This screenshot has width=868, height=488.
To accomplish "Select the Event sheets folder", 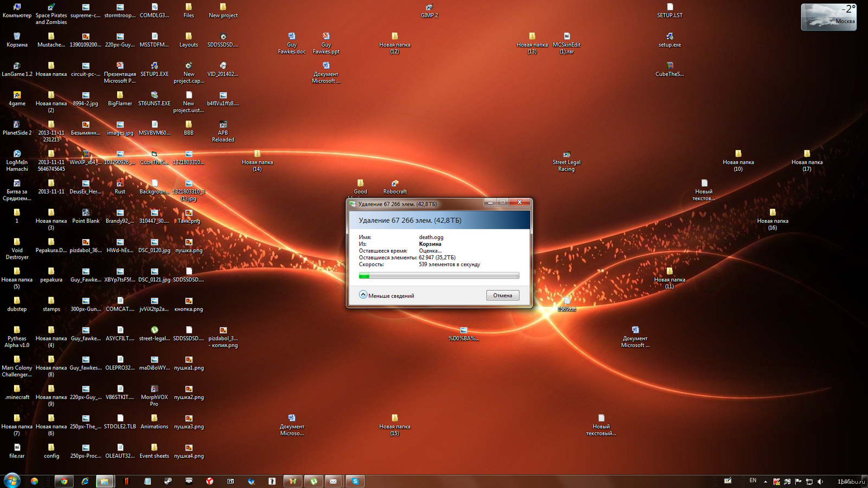I will (x=154, y=451).
